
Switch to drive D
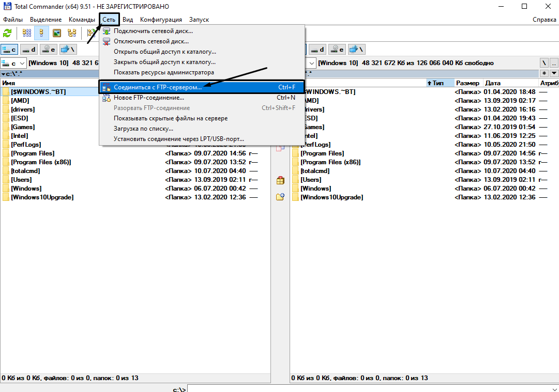coord(28,49)
